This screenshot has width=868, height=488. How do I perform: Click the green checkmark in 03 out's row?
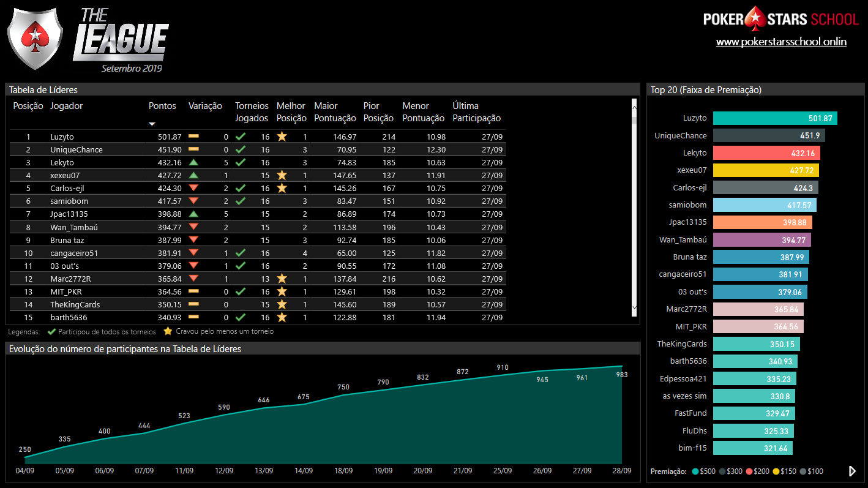click(x=241, y=266)
